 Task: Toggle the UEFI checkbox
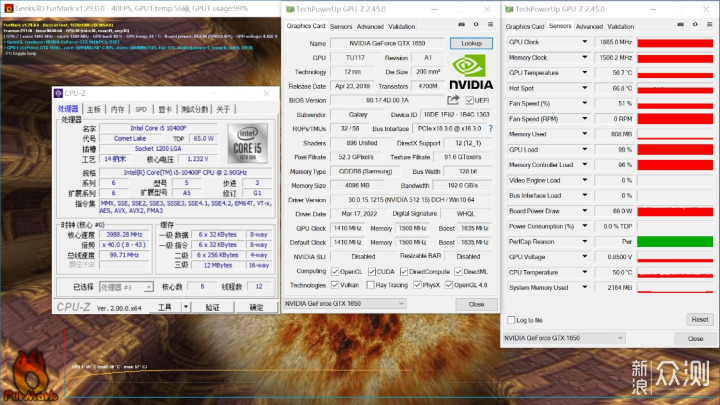[469, 100]
